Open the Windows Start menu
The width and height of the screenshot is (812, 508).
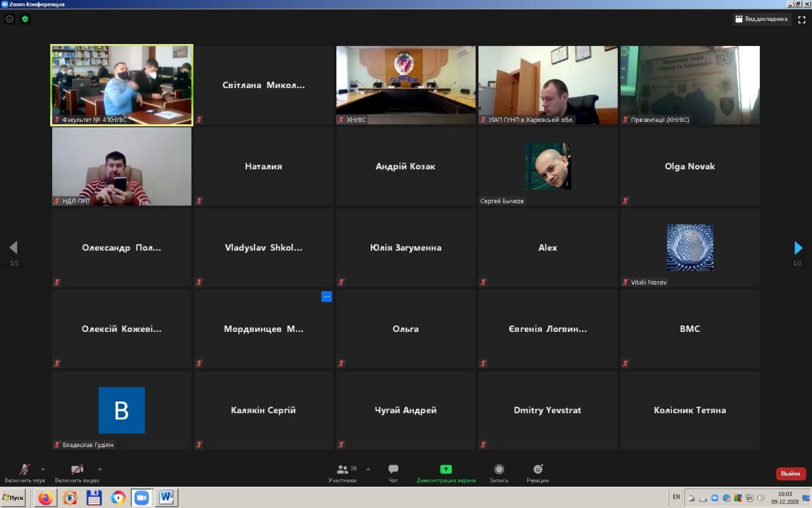coord(14,498)
